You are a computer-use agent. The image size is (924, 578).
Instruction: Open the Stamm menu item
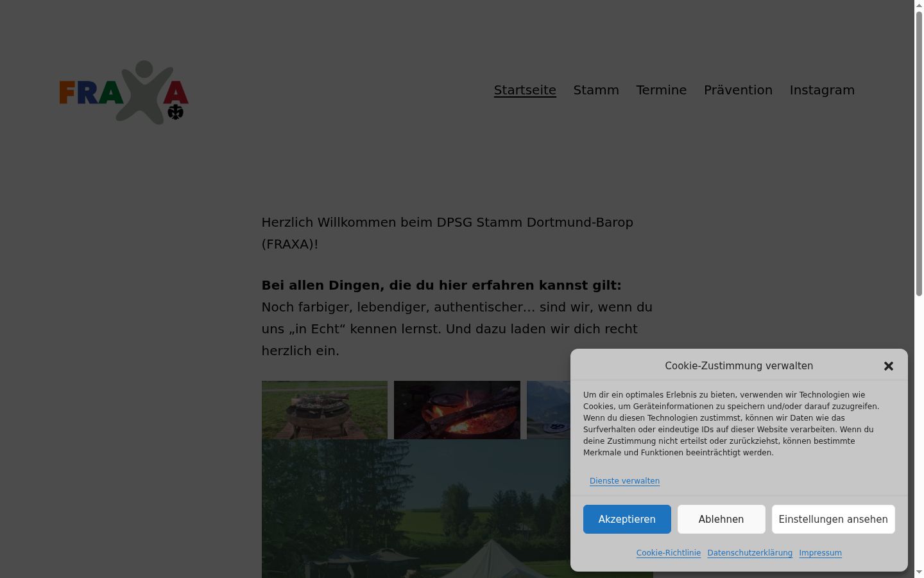[x=596, y=90]
